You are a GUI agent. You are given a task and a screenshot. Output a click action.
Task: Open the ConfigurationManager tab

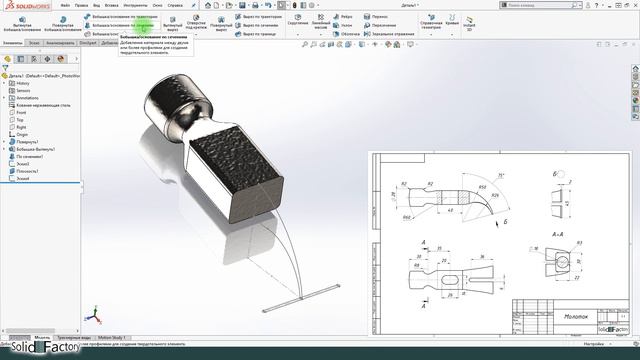point(34,59)
